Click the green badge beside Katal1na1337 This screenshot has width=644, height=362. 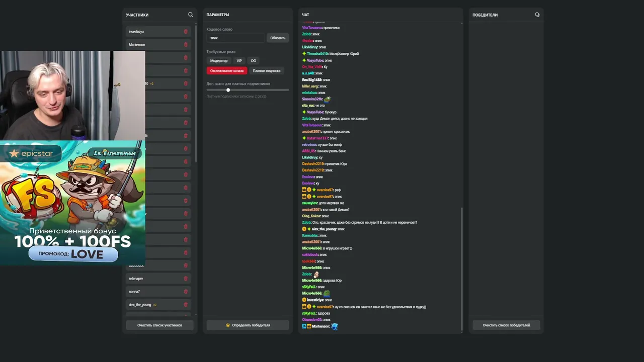coord(304,138)
